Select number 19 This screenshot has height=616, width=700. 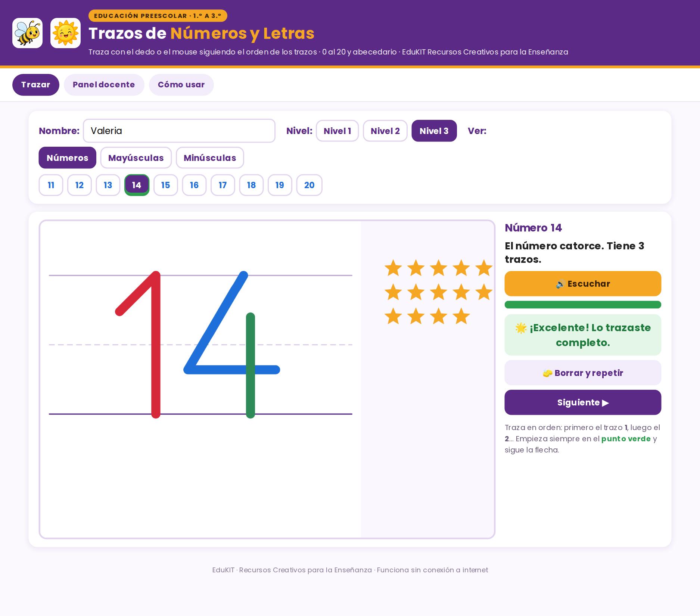[x=280, y=185]
